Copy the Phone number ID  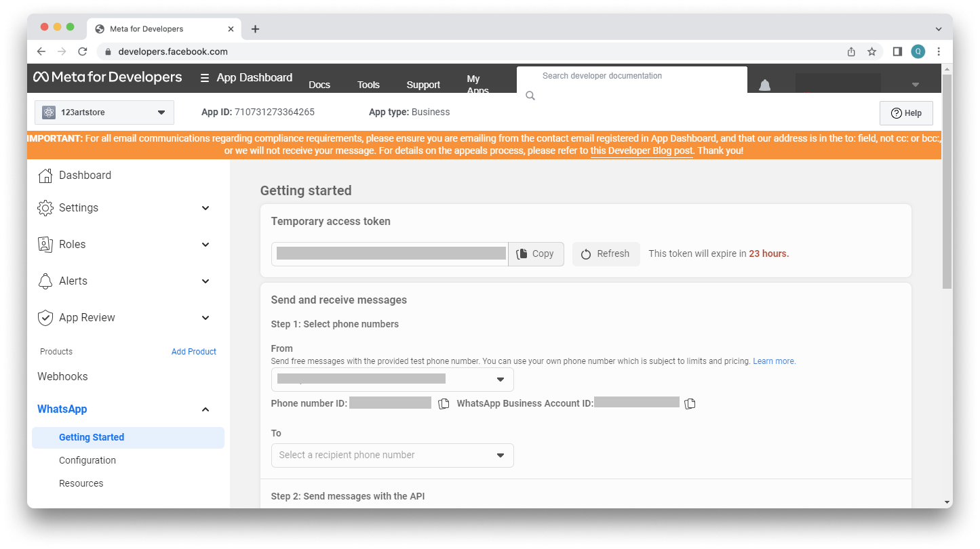444,403
